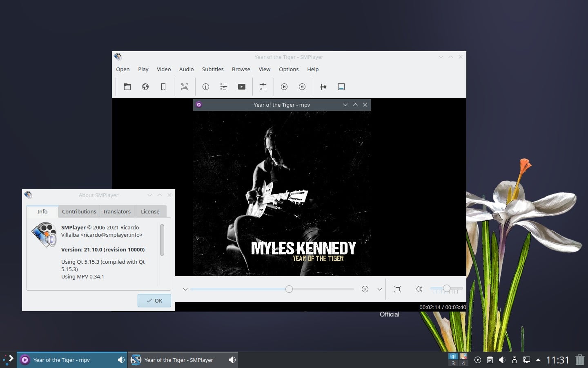Mute SMPlayer from its taskbar speaker icon
This screenshot has width=588, height=368.
(x=232, y=360)
